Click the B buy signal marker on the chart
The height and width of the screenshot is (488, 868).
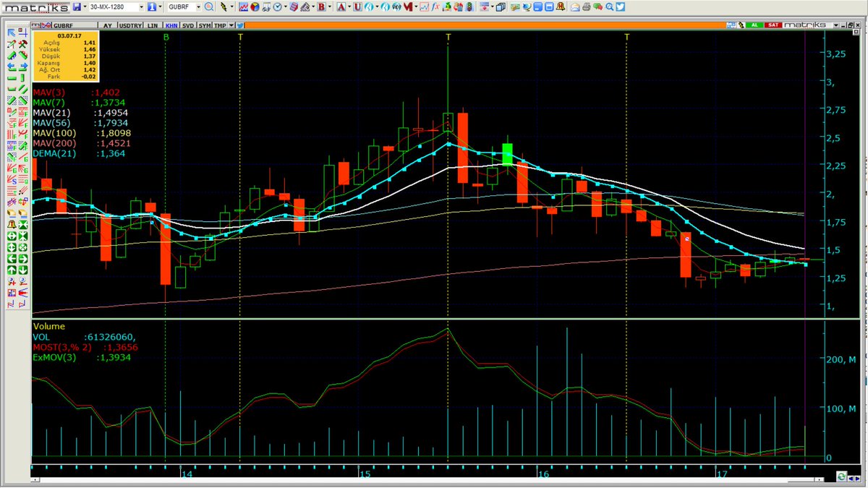point(165,36)
